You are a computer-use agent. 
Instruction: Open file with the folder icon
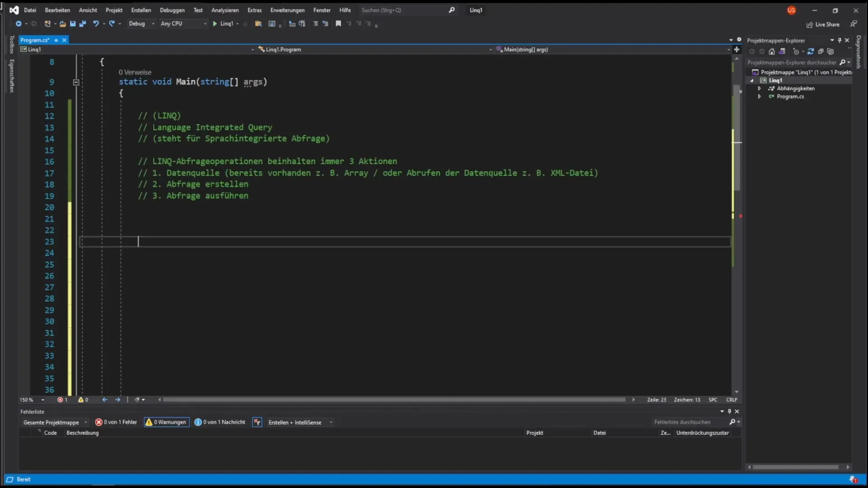(x=63, y=23)
